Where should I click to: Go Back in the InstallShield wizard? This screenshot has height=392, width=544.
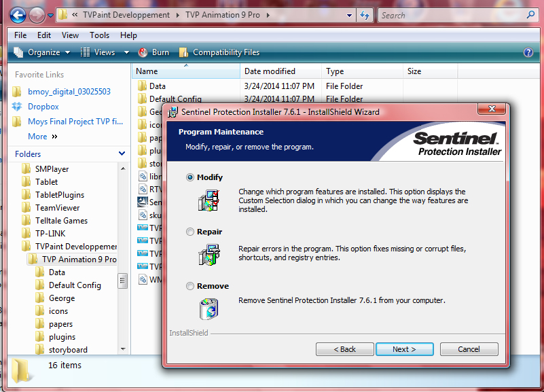(x=345, y=349)
